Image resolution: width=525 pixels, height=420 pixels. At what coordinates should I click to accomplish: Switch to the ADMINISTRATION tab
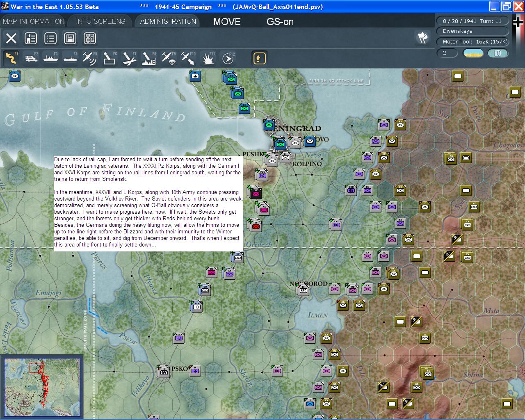[x=168, y=21]
